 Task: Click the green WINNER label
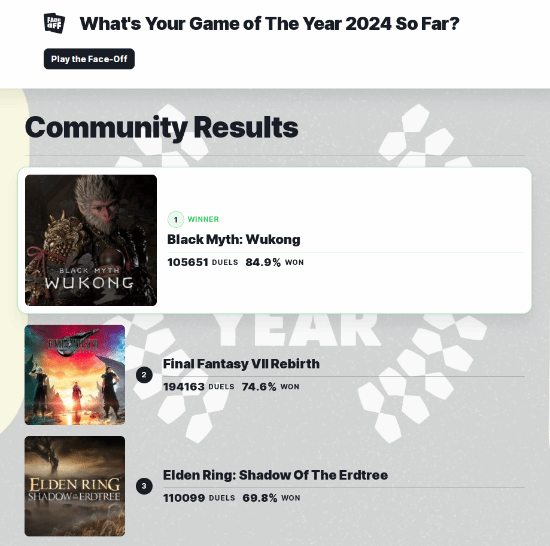coord(203,219)
